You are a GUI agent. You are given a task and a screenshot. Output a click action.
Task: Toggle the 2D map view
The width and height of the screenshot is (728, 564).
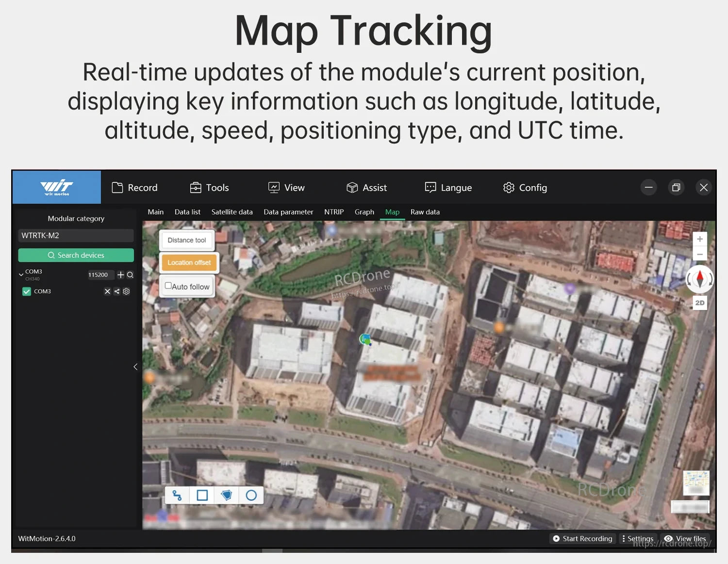pos(700,303)
